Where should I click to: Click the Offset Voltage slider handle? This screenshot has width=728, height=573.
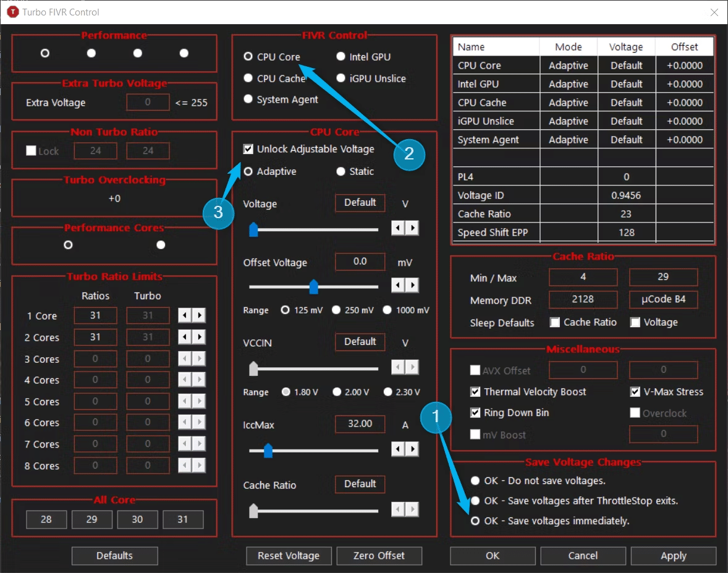click(314, 287)
